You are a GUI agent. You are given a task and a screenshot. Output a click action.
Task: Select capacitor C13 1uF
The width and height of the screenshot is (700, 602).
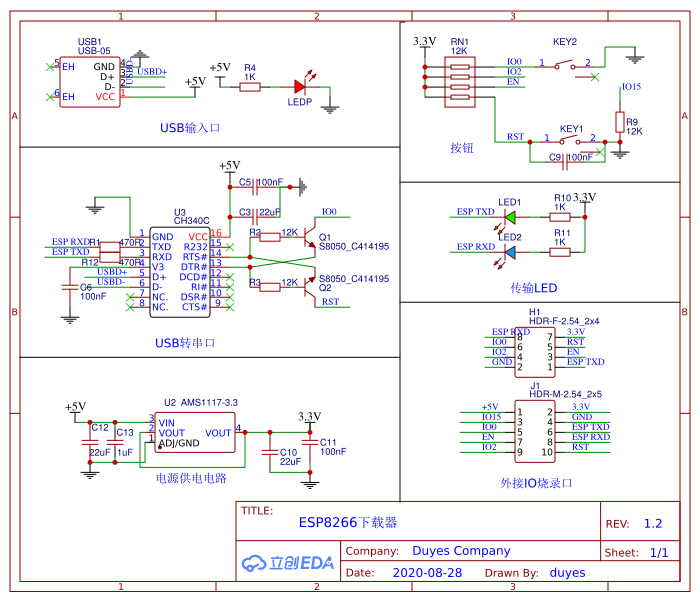pyautogui.click(x=115, y=442)
